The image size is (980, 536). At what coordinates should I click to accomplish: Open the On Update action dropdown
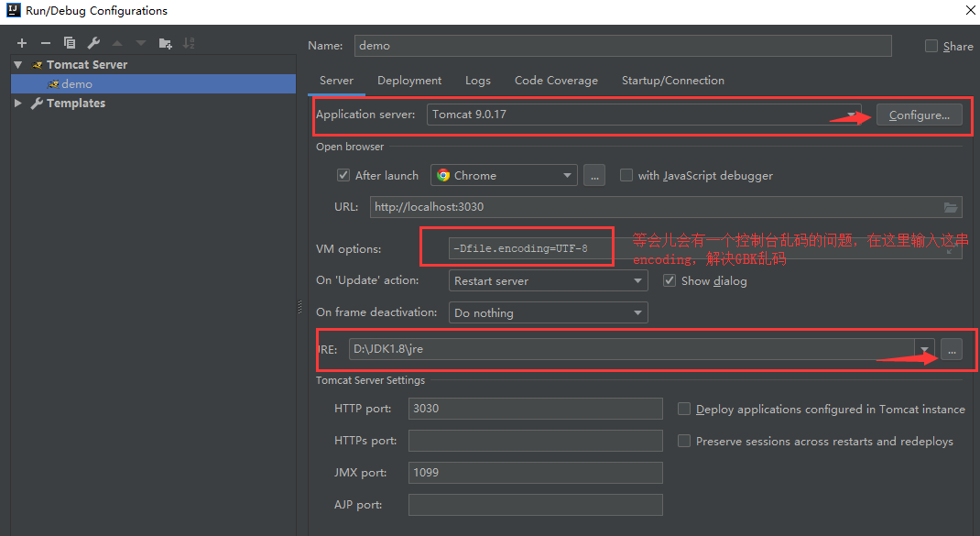tap(637, 280)
